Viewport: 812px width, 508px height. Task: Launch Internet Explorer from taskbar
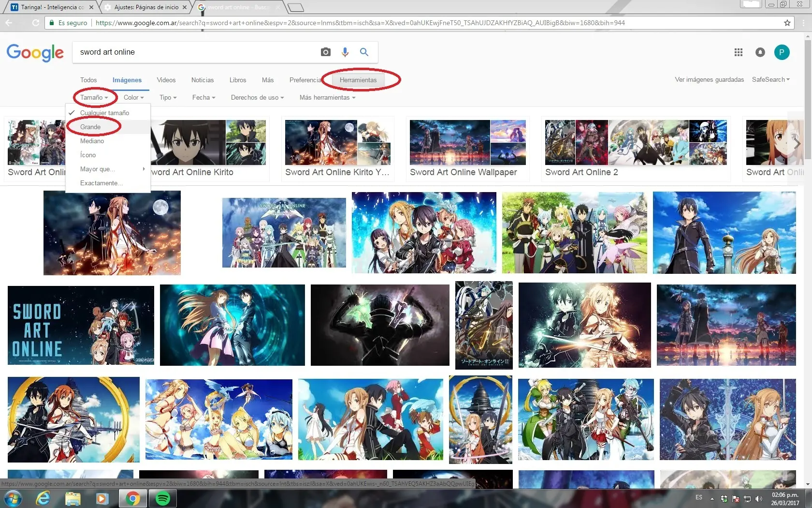click(43, 498)
